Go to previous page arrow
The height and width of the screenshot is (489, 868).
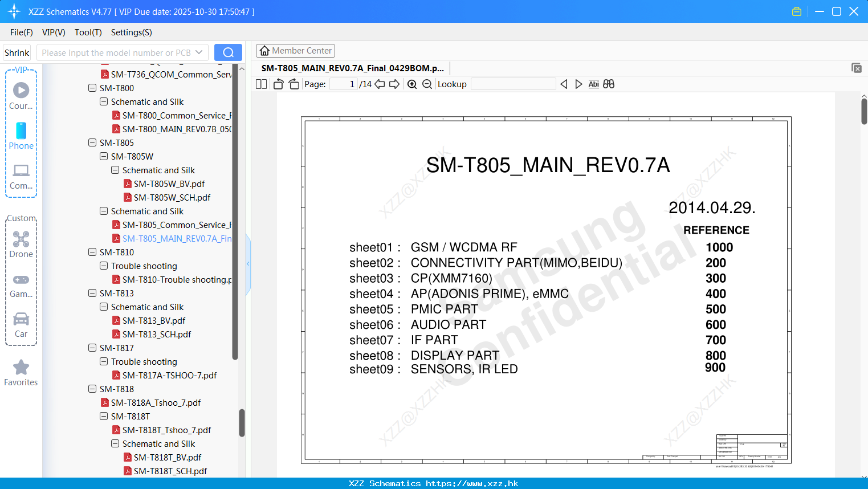tap(380, 84)
